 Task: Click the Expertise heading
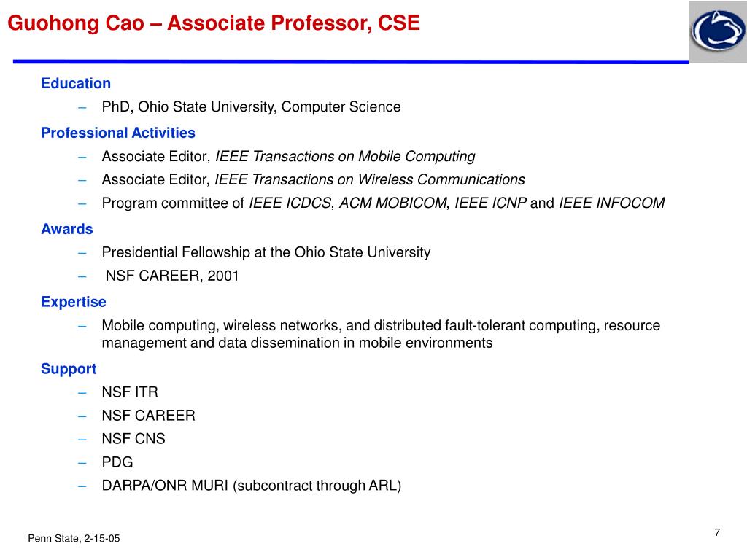[74, 302]
